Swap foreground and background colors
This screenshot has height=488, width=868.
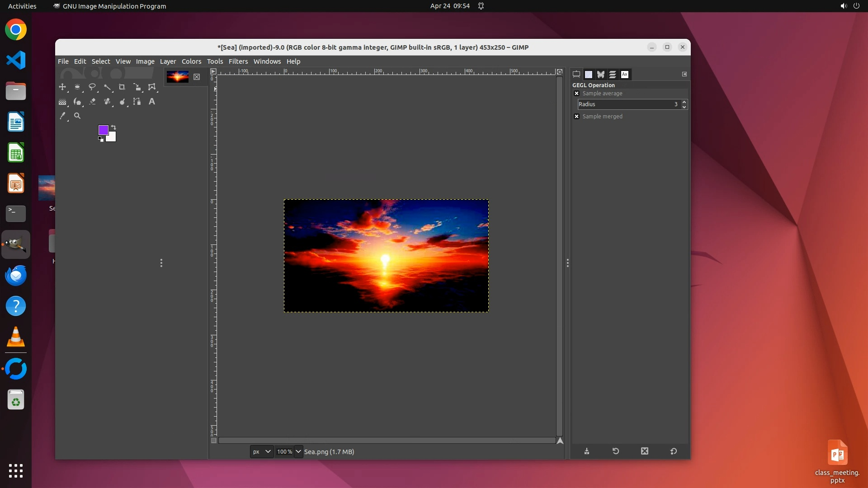pos(113,127)
